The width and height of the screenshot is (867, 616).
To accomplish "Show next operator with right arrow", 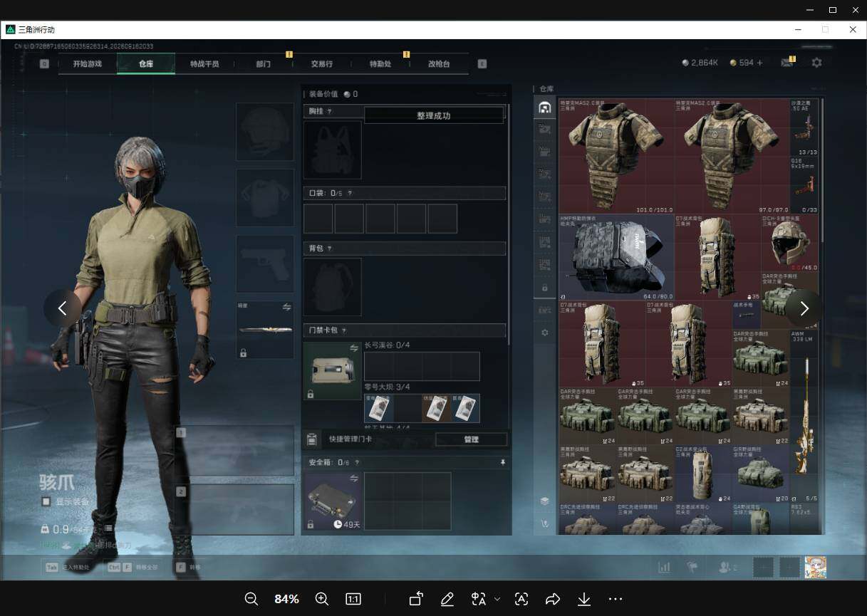I will click(804, 308).
